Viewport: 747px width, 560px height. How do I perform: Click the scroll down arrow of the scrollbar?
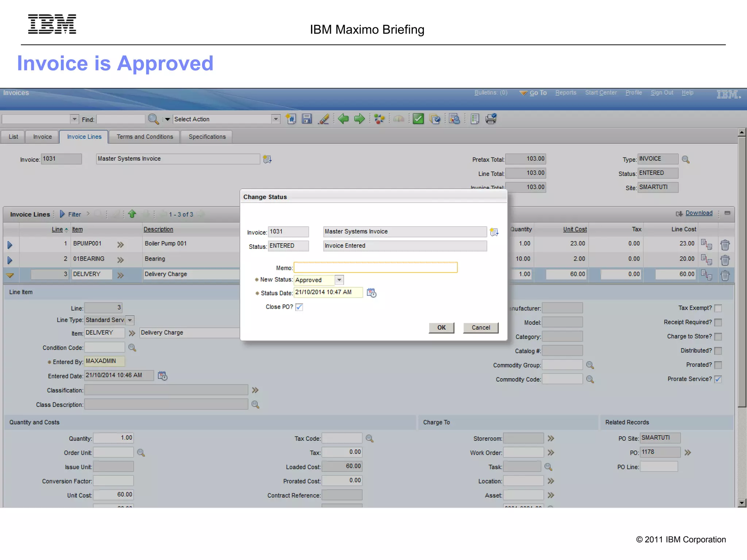[x=742, y=503]
